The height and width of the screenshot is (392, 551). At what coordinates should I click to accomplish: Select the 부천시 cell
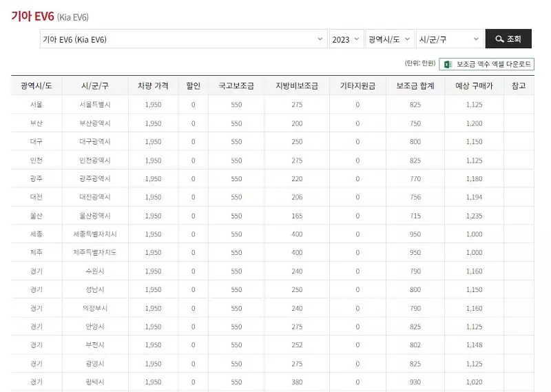(95, 344)
